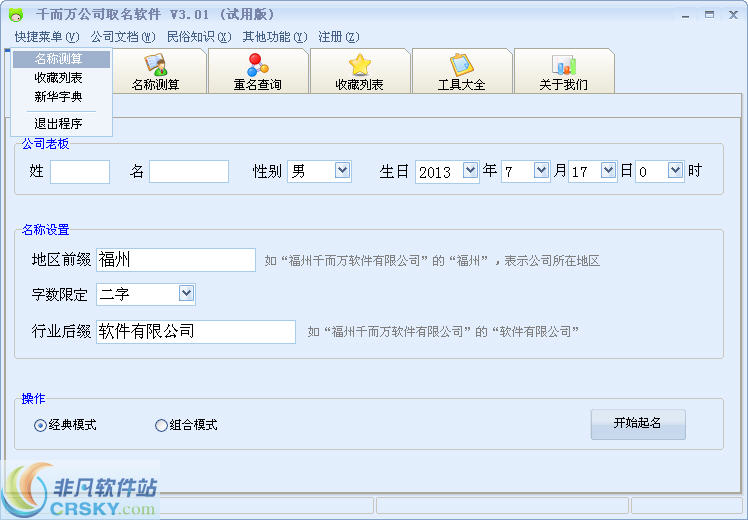
Task: Open the 其他功能 menu
Action: pos(274,37)
